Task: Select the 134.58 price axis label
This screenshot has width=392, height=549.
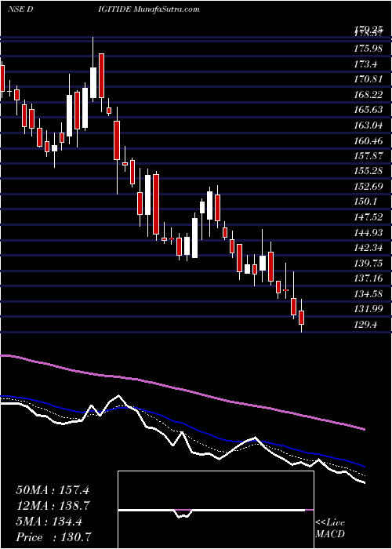Action: pos(368,293)
